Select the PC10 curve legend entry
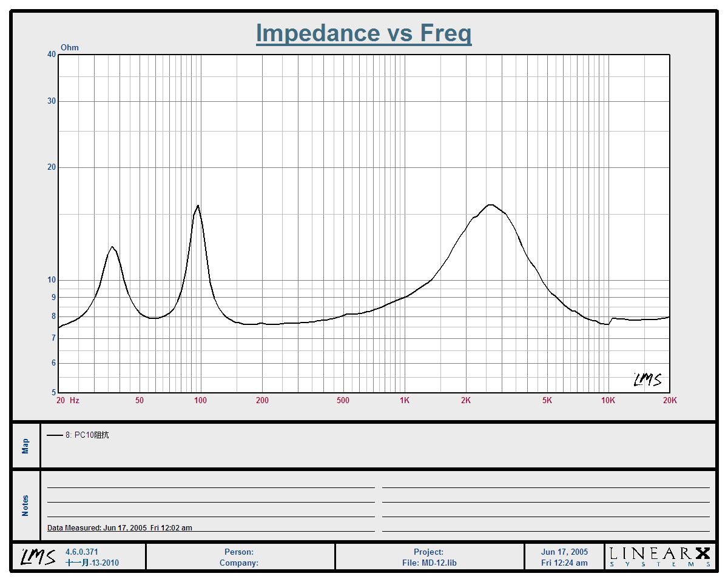728x582 pixels. [87, 435]
